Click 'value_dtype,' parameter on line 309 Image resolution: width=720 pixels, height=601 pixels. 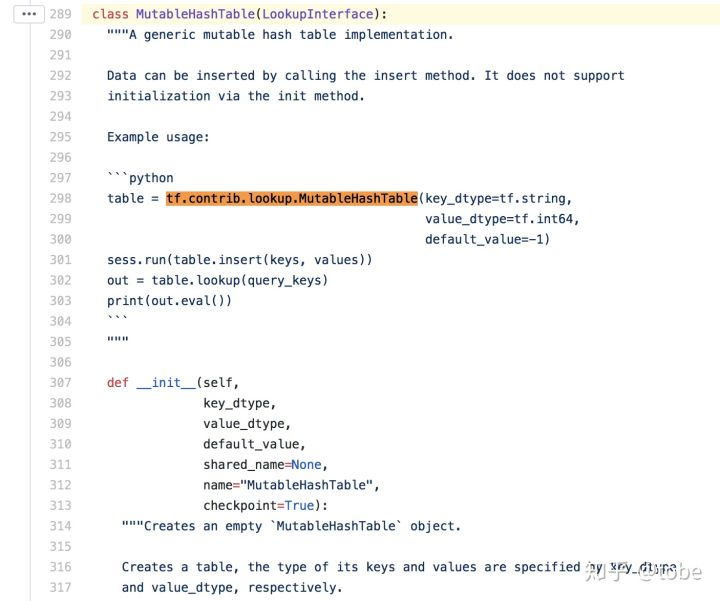click(x=247, y=424)
